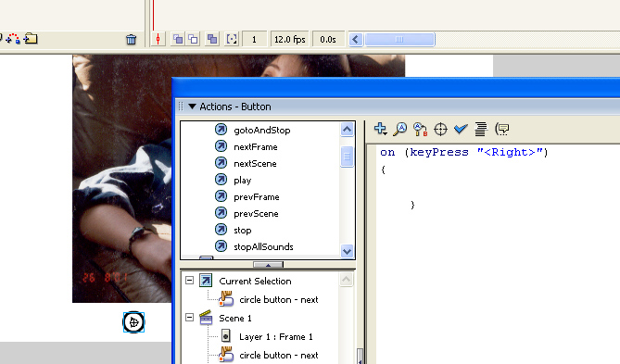620x364 pixels.
Task: Insert a target path
Action: (440, 130)
